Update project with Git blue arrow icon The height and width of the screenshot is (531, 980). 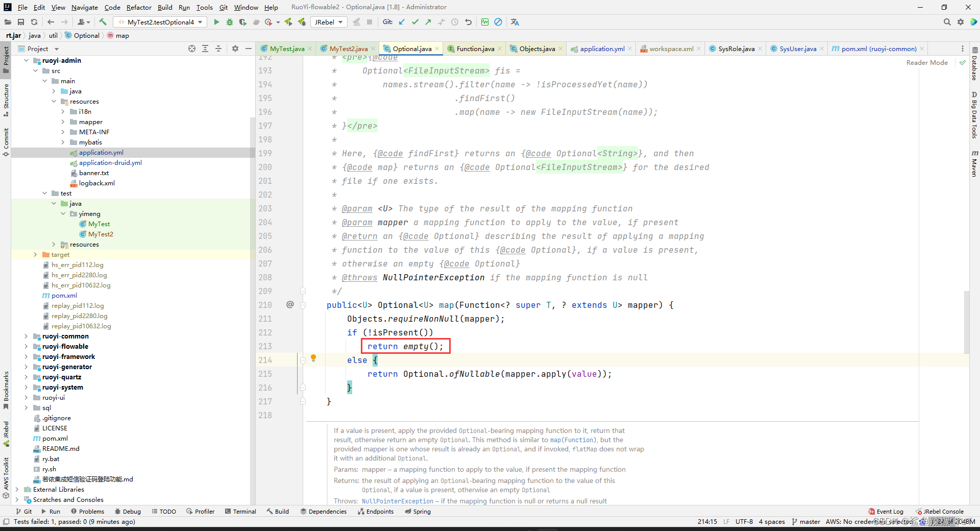click(402, 22)
